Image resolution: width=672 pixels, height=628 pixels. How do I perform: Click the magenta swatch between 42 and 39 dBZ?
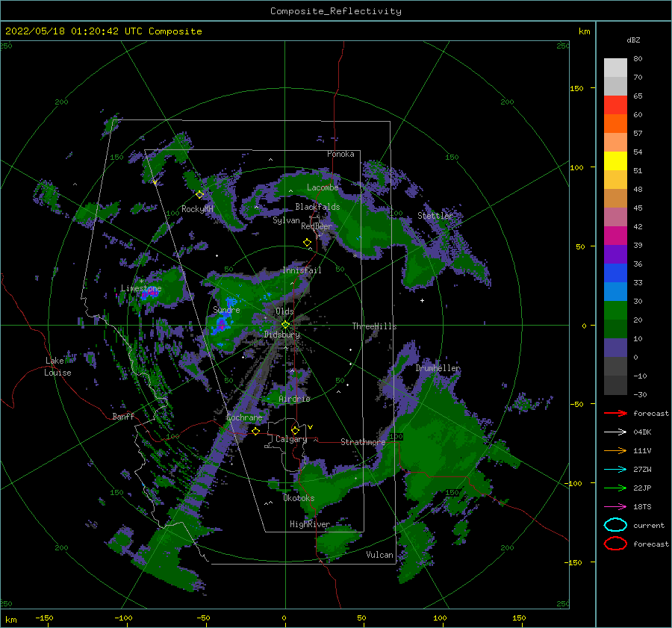(x=615, y=236)
